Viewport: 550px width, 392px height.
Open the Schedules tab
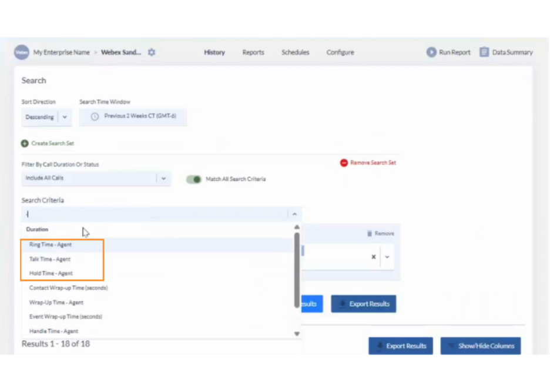tap(295, 52)
